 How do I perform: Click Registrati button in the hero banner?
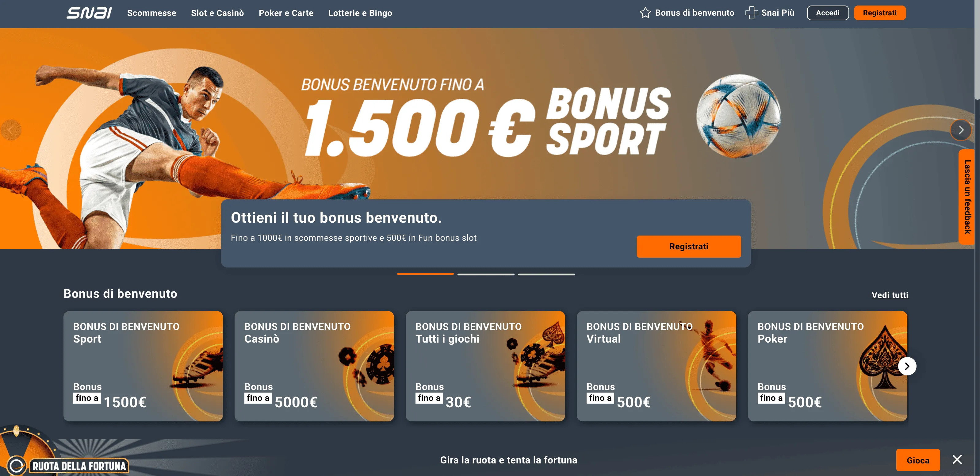click(689, 247)
